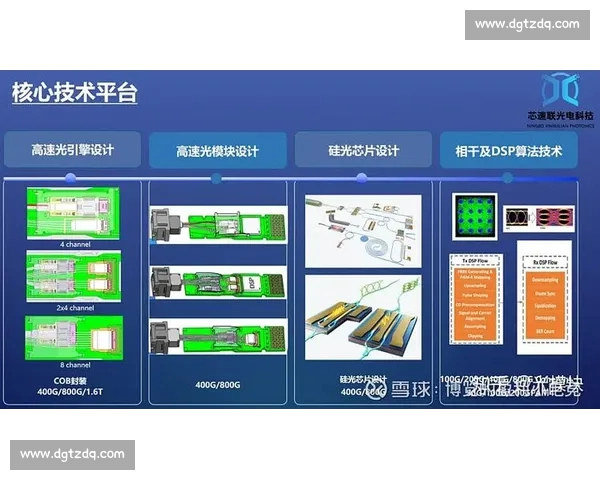600x480 pixels.
Task: Click timeline dot under 高速光引擎设计
Action: click(x=70, y=178)
